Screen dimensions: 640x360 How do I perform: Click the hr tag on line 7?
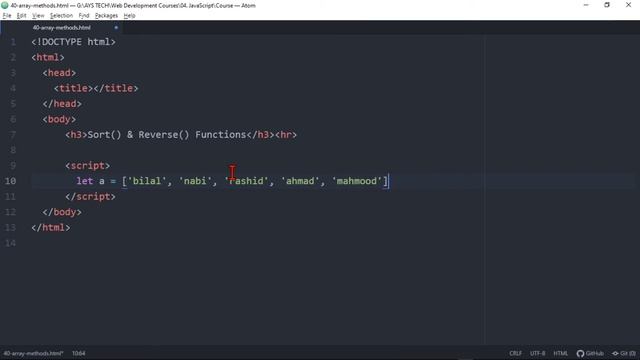tap(286, 135)
